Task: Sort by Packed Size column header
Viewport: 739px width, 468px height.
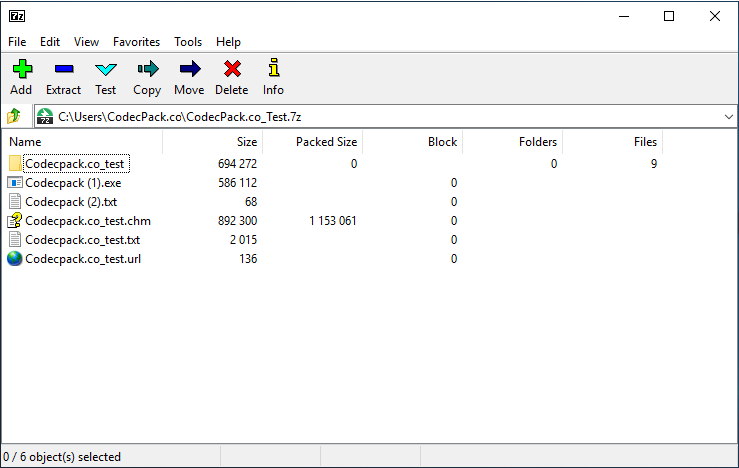Action: (x=326, y=142)
